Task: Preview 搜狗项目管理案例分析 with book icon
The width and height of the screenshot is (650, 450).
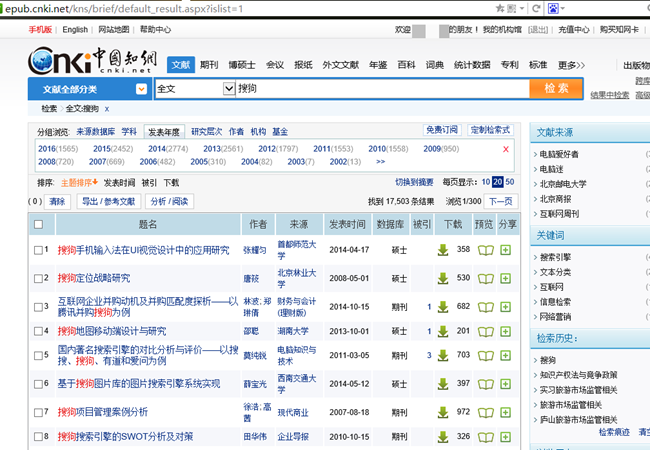Action: pyautogui.click(x=485, y=413)
